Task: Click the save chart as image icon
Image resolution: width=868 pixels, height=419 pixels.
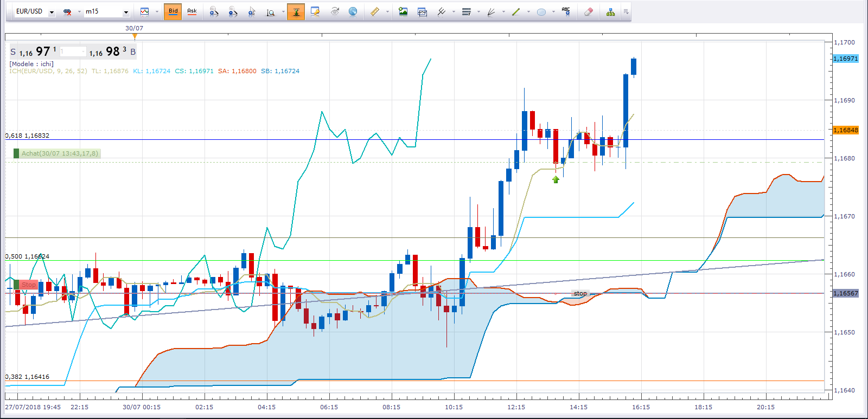Action: [x=403, y=12]
